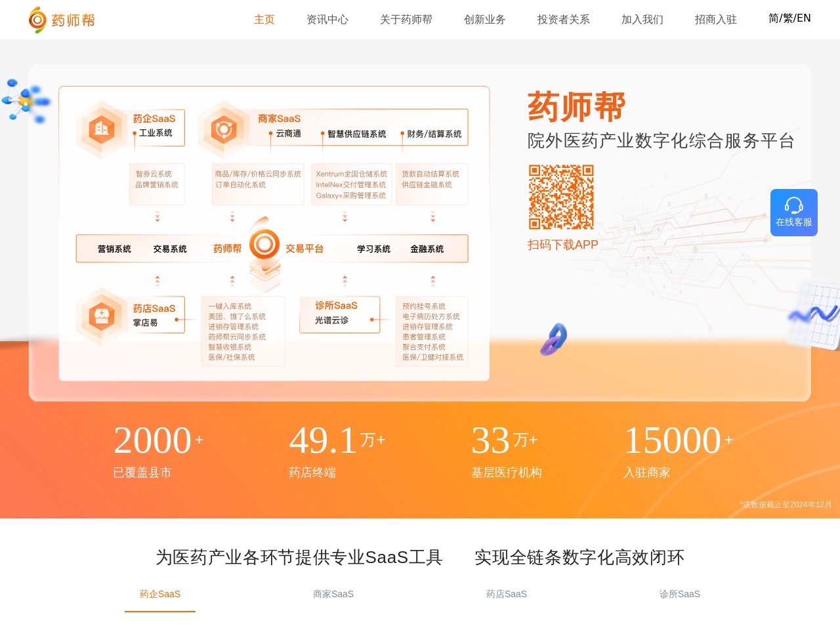The width and height of the screenshot is (840, 630).
Task: Click the 诊所SaaS 光谱云诊 box
Action: click(339, 314)
